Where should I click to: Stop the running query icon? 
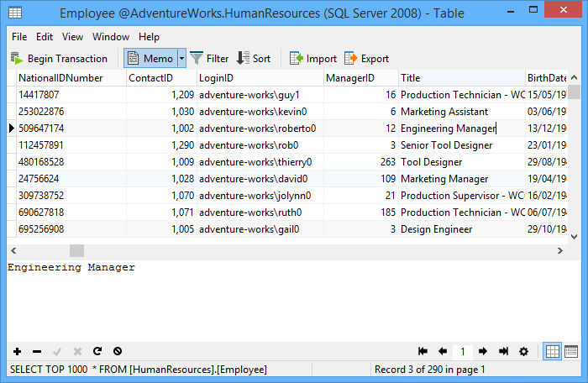click(118, 351)
